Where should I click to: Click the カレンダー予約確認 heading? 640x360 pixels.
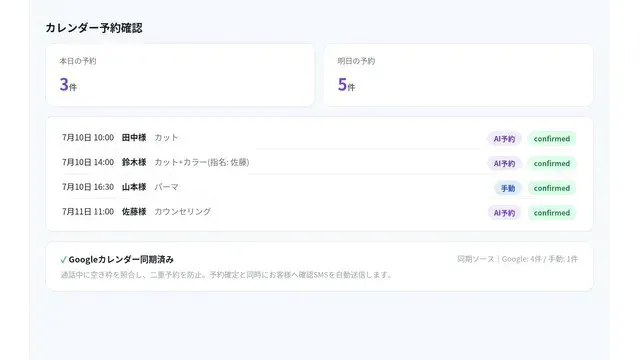[94, 28]
